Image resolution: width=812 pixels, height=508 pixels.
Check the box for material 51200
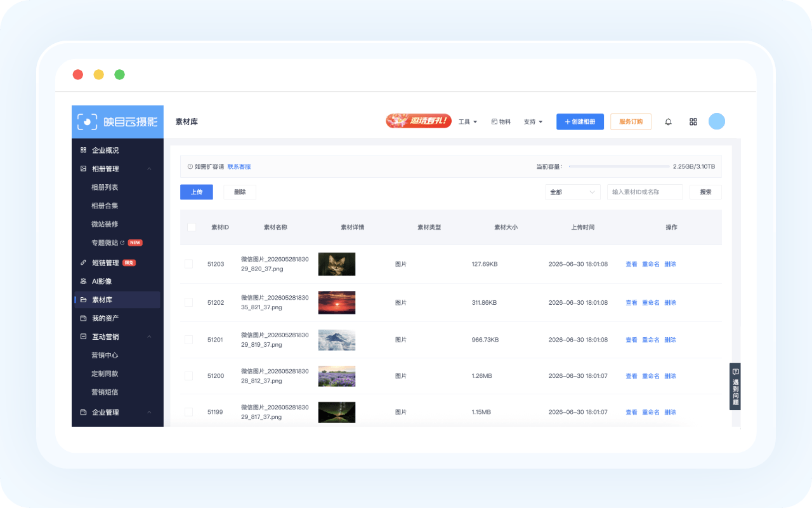[x=188, y=376]
